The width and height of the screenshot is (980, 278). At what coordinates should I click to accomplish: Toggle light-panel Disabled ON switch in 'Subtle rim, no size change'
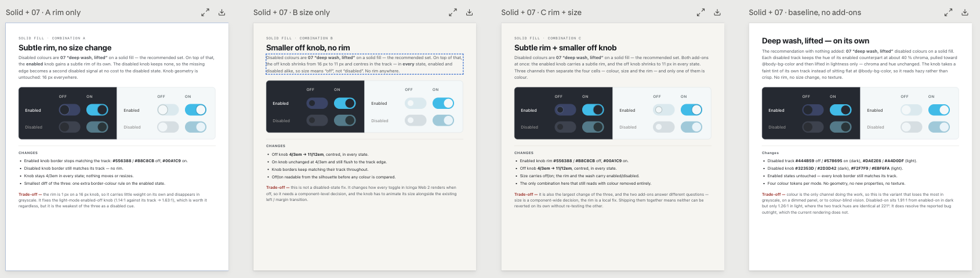195,127
